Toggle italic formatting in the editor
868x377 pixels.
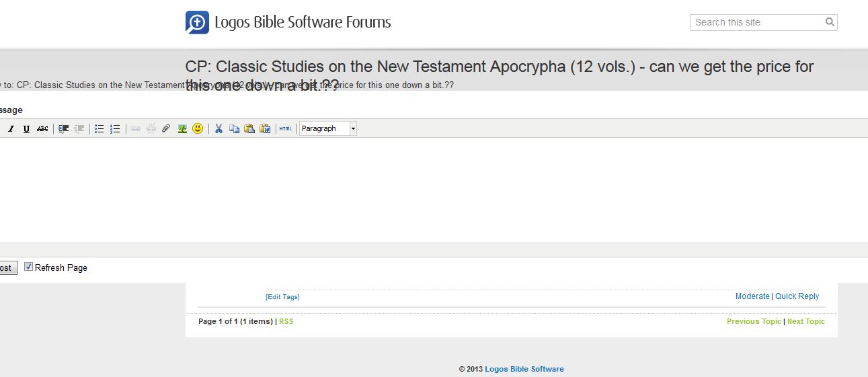(11, 128)
